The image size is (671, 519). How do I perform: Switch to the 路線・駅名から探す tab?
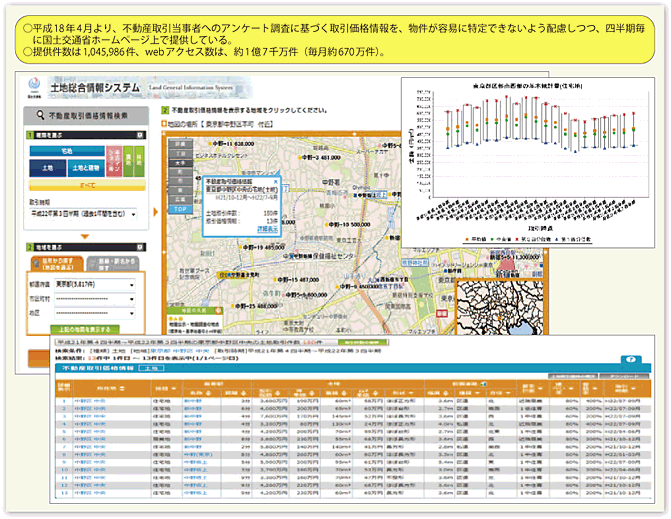pos(113,264)
